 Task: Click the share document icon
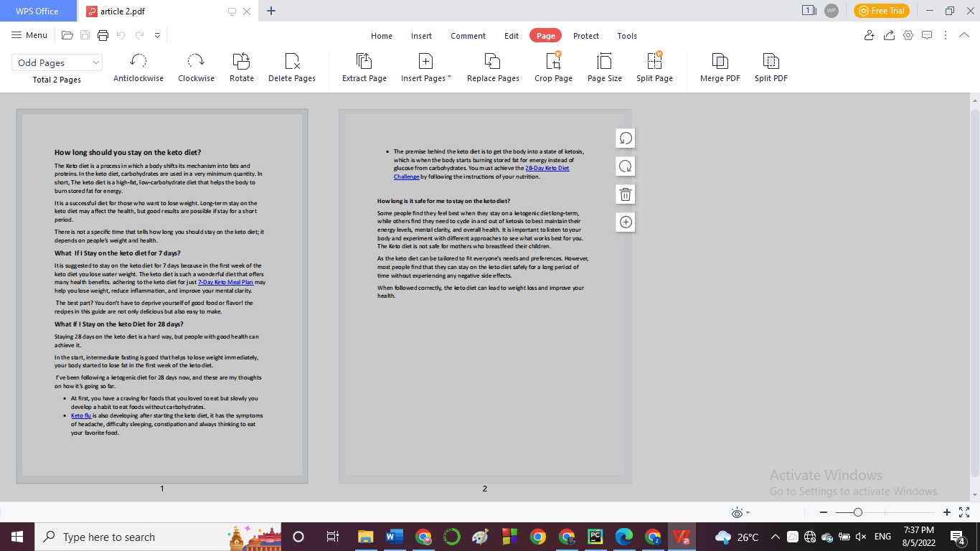click(x=888, y=34)
